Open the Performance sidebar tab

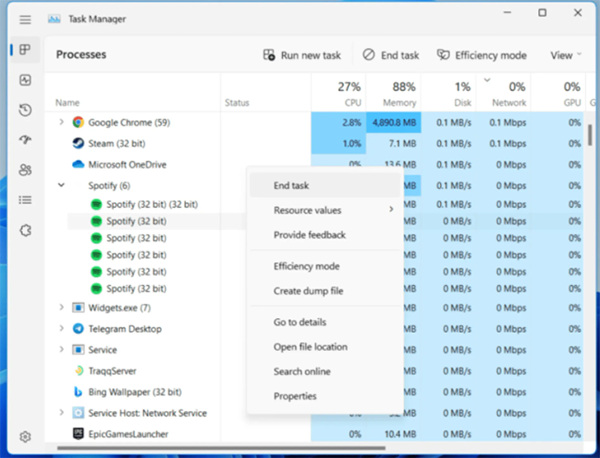pos(25,80)
